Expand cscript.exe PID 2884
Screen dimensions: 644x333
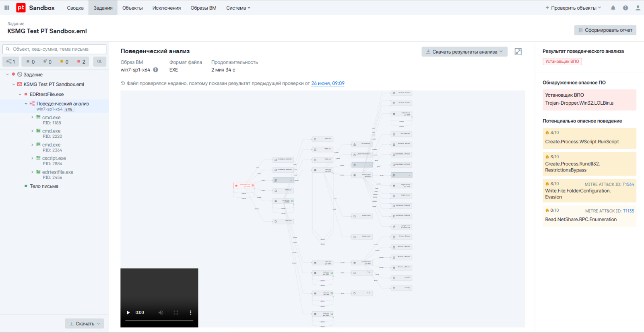pos(32,158)
